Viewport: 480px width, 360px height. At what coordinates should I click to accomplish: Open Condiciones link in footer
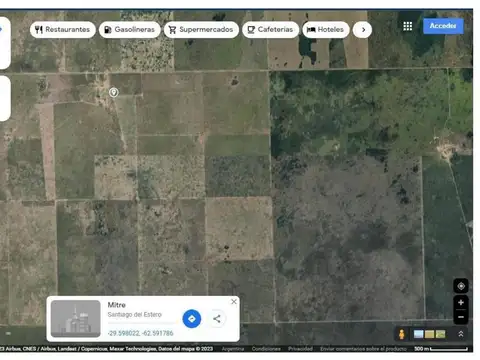coord(266,349)
